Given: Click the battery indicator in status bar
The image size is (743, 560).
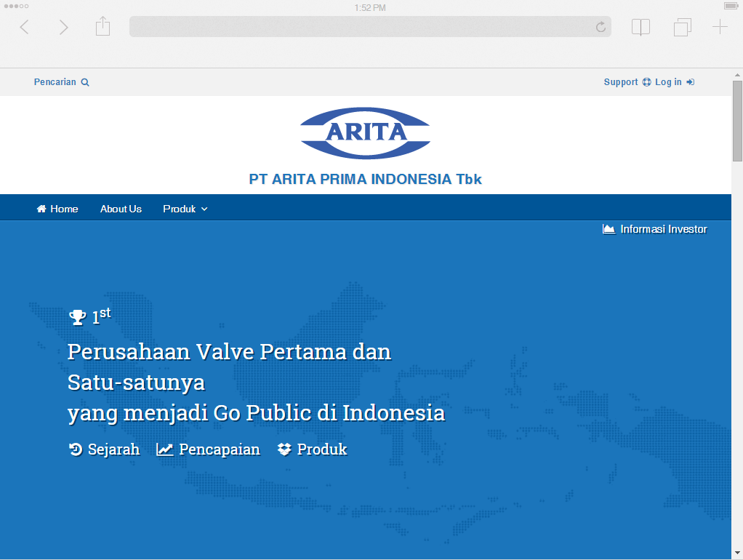Looking at the screenshot, I should point(731,6).
